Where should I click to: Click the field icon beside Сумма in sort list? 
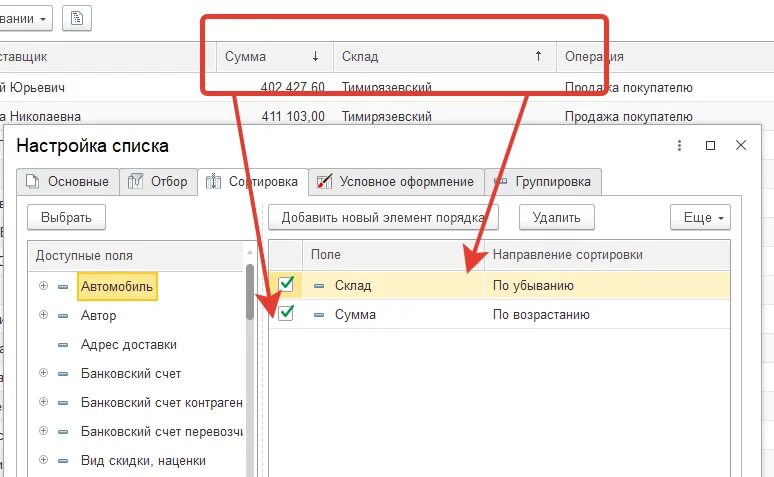(319, 315)
